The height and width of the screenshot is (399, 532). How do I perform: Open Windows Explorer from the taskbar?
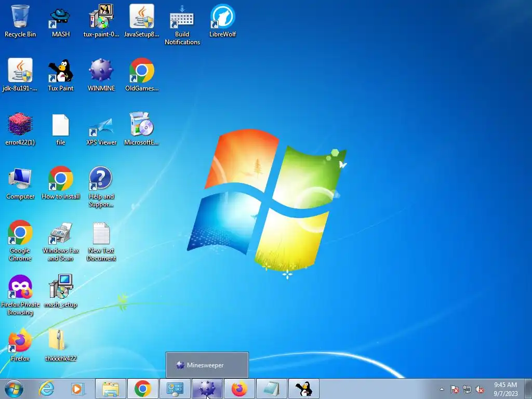click(x=111, y=389)
